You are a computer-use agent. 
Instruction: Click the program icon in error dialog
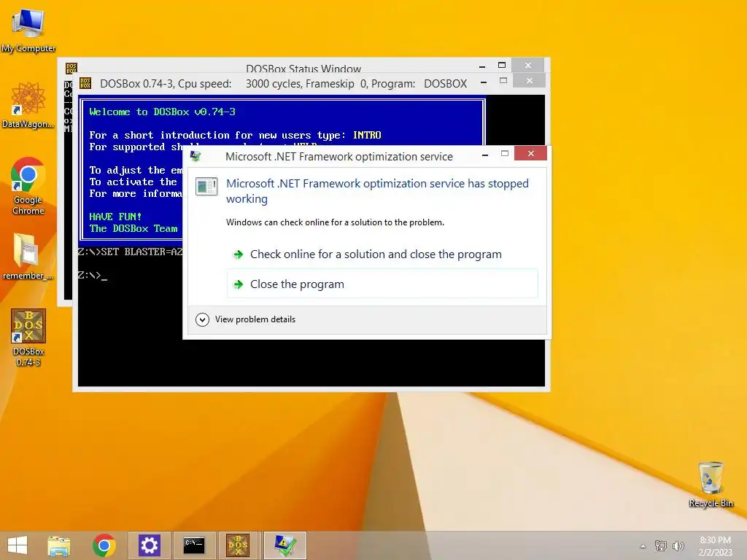tap(206, 186)
